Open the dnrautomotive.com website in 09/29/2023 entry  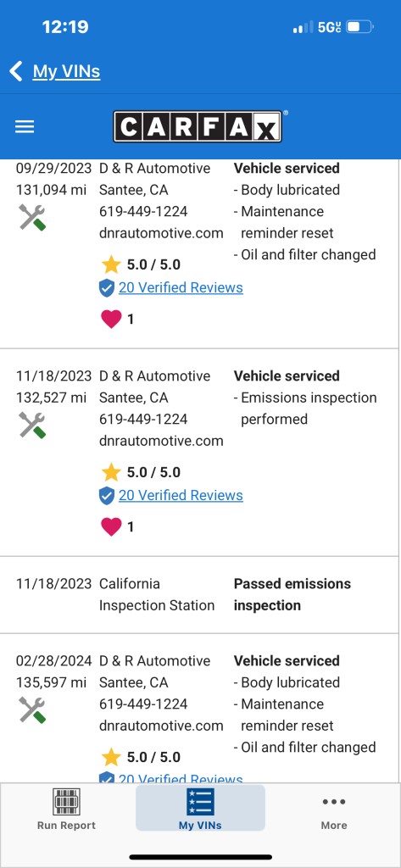(161, 233)
